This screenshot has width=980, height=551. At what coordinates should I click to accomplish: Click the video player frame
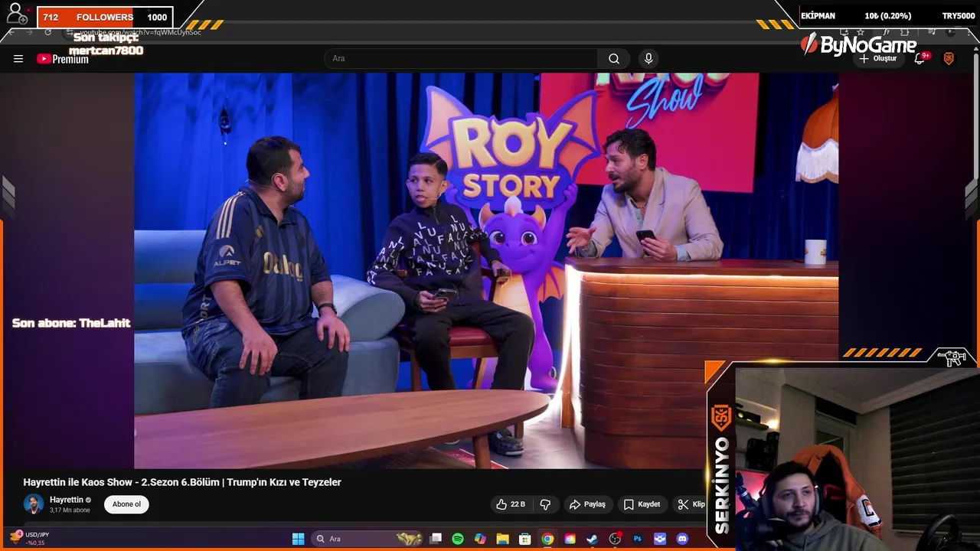[486, 270]
